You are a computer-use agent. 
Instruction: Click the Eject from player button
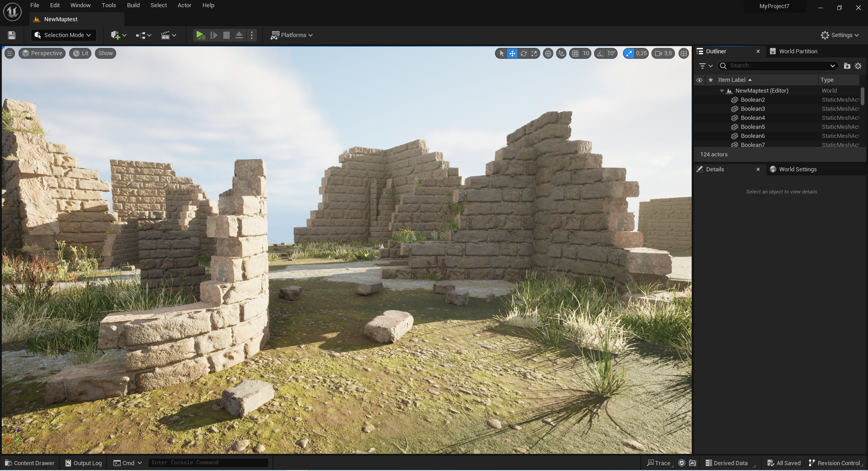tap(239, 35)
